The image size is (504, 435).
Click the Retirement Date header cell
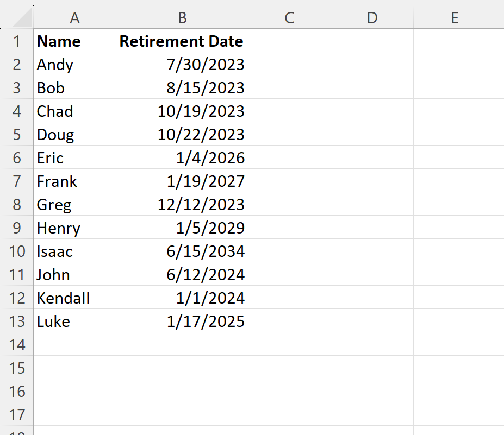[x=182, y=41]
